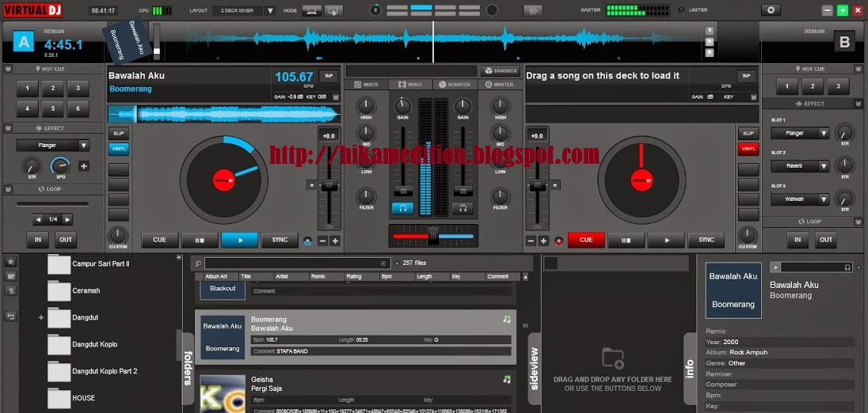The width and height of the screenshot is (868, 413).
Task: Click the browser search input field
Action: (295, 263)
